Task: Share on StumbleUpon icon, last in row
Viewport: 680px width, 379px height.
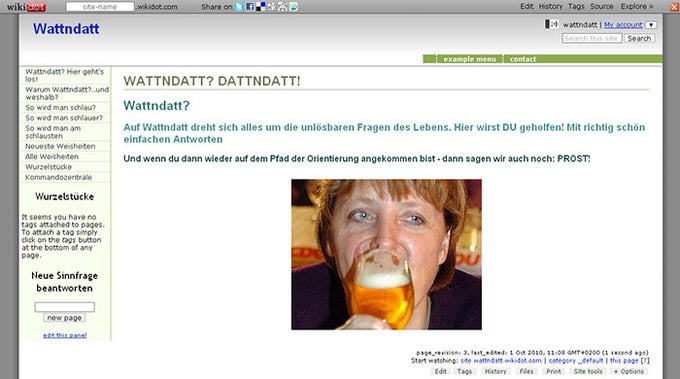Action: pyautogui.click(x=293, y=7)
